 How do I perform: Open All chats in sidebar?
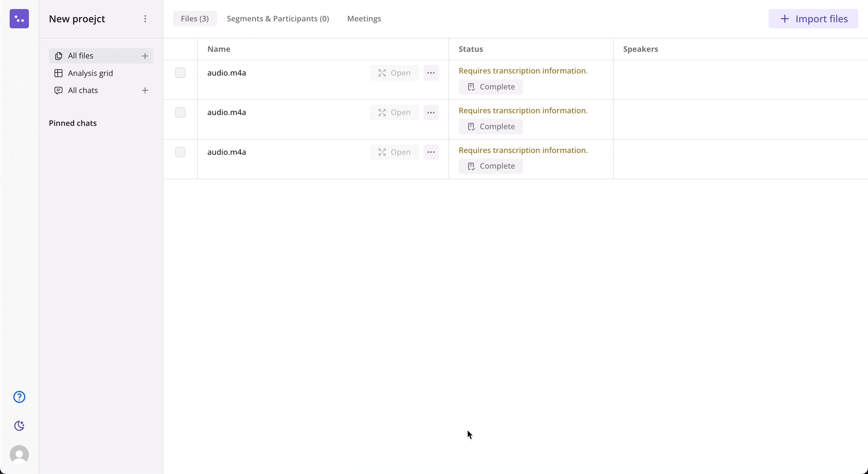pos(83,90)
